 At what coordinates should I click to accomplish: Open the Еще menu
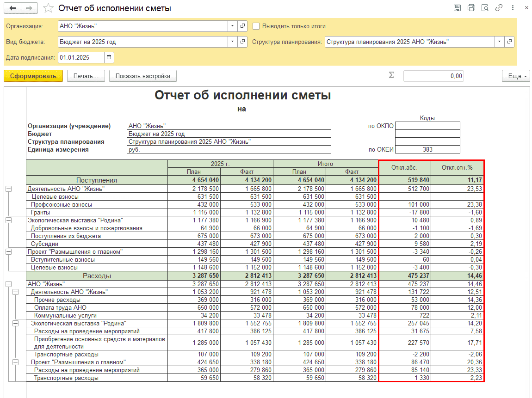(516, 76)
